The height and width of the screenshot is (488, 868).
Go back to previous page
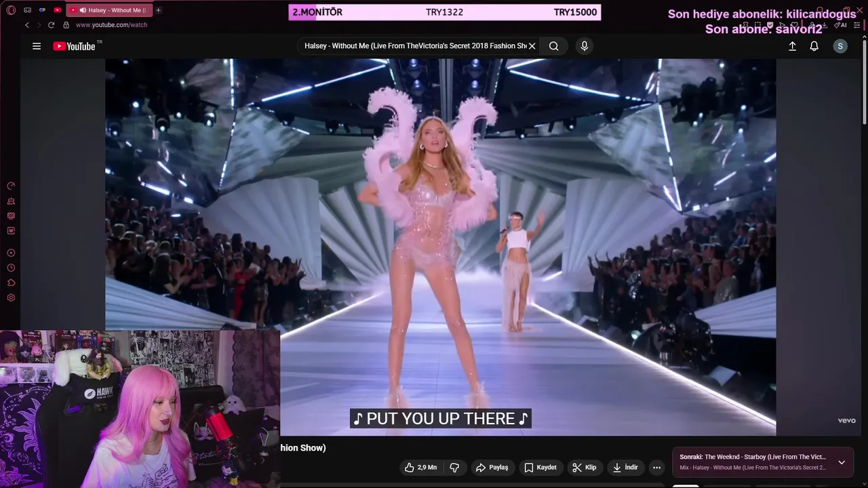pos(27,24)
